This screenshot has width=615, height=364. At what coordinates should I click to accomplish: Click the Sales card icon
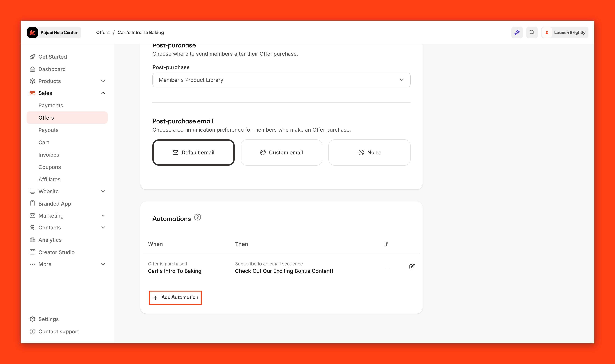pos(32,93)
